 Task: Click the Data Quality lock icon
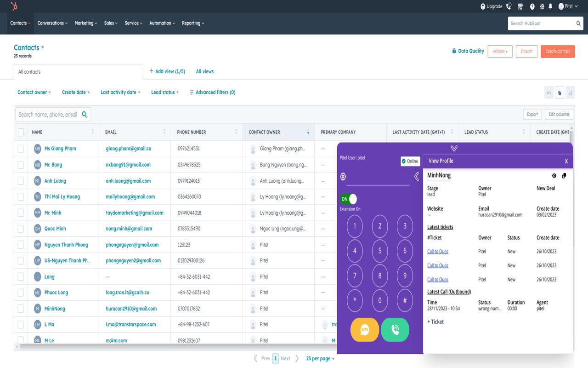point(454,51)
